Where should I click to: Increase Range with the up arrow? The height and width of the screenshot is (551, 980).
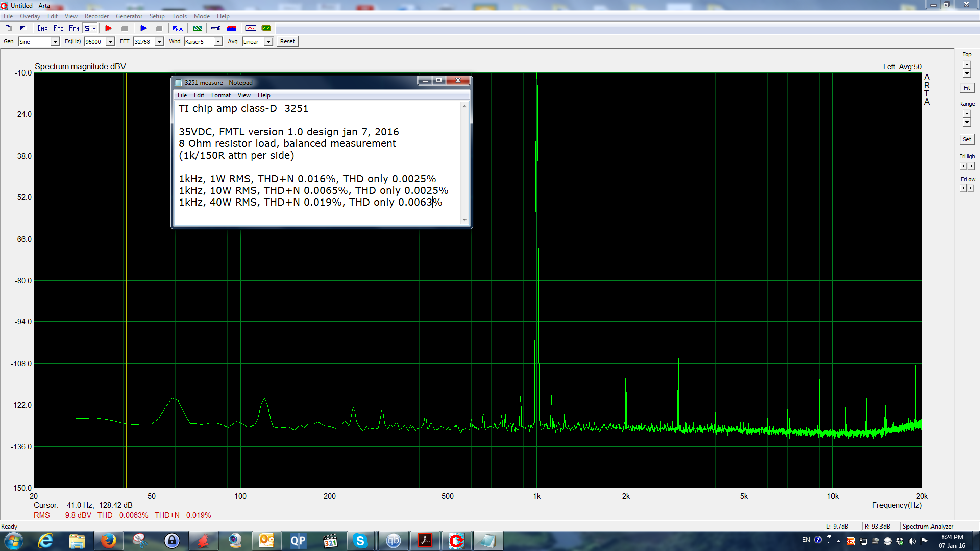pos(967,114)
